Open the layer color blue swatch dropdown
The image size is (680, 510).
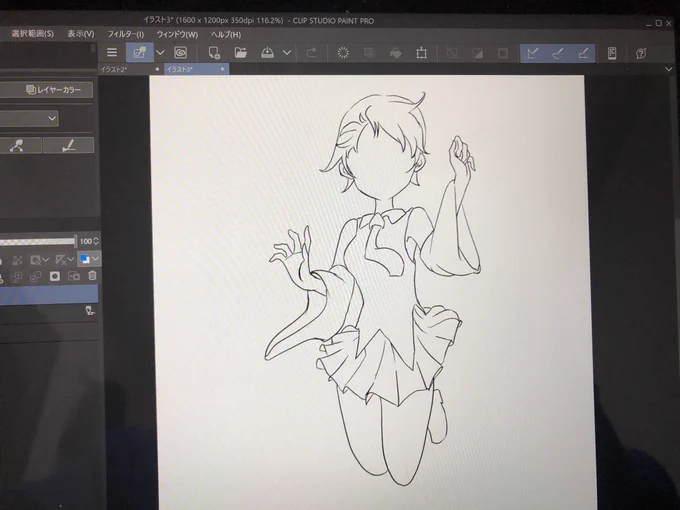coord(96,259)
